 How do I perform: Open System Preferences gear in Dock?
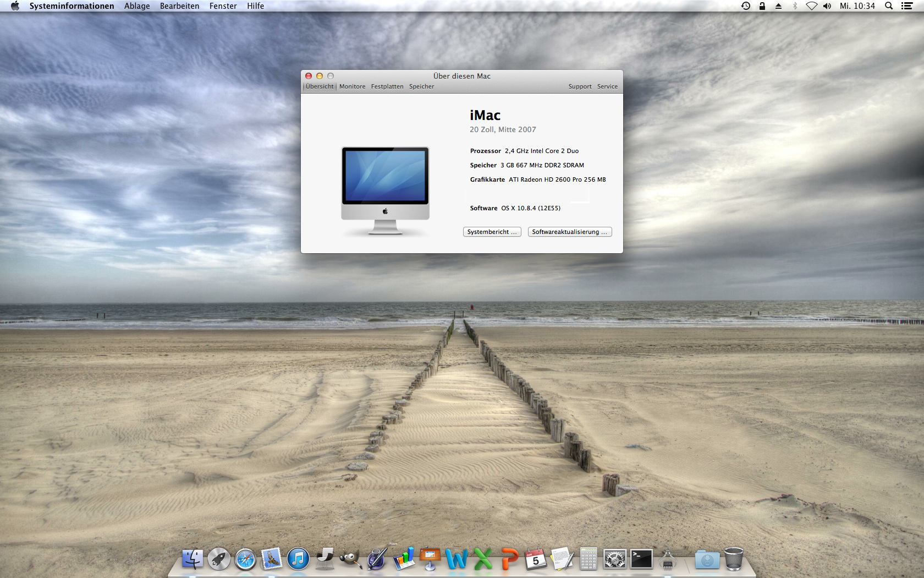click(615, 559)
